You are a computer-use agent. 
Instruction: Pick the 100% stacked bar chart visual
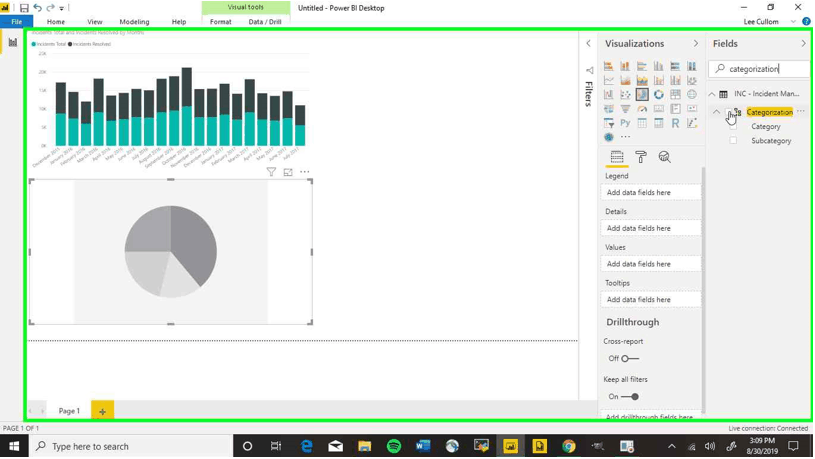[x=675, y=66]
